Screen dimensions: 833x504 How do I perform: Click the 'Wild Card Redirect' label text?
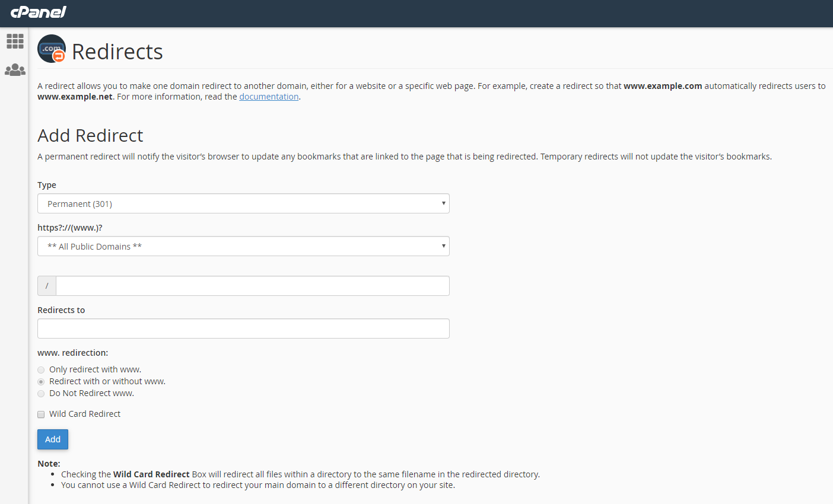coord(85,414)
